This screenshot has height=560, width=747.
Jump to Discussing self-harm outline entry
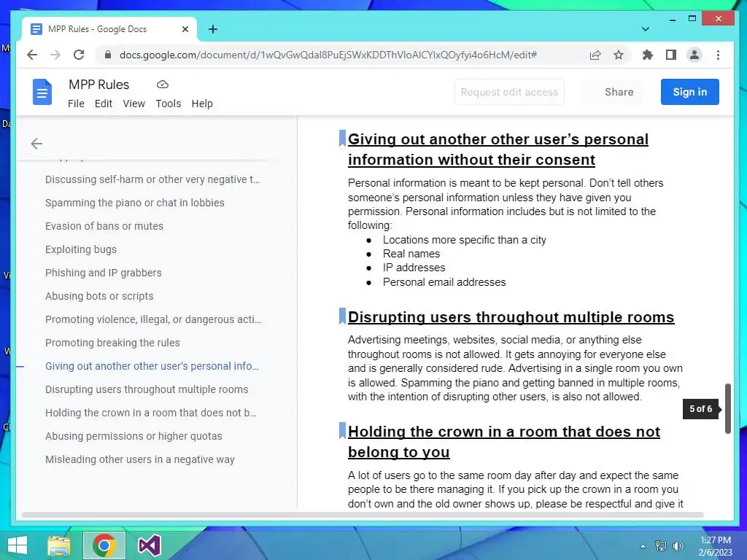pyautogui.click(x=152, y=179)
